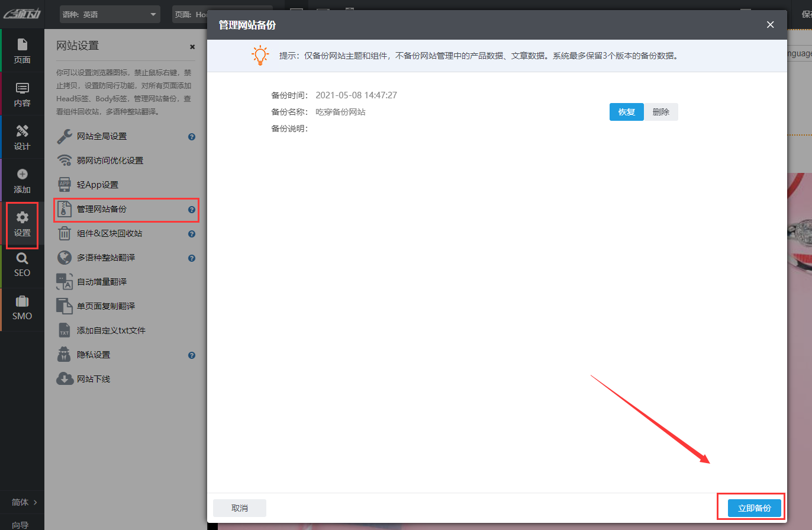Image resolution: width=812 pixels, height=530 pixels.
Task: Click help icon beside 隐私设置
Action: [192, 355]
